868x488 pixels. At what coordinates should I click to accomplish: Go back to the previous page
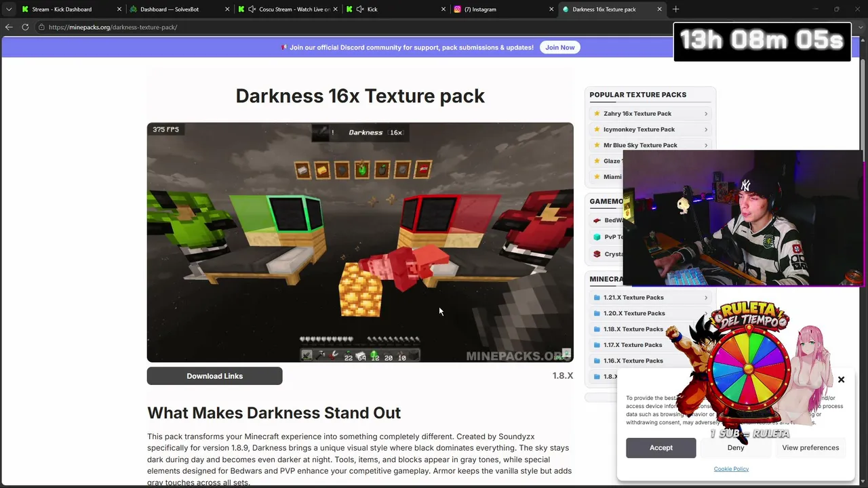pos(9,27)
